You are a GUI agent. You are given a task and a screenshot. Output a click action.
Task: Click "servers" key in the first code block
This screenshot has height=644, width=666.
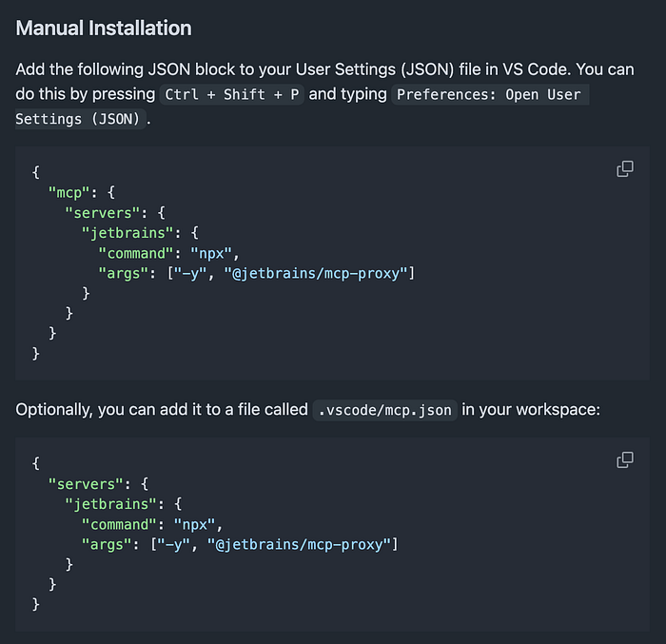click(103, 213)
